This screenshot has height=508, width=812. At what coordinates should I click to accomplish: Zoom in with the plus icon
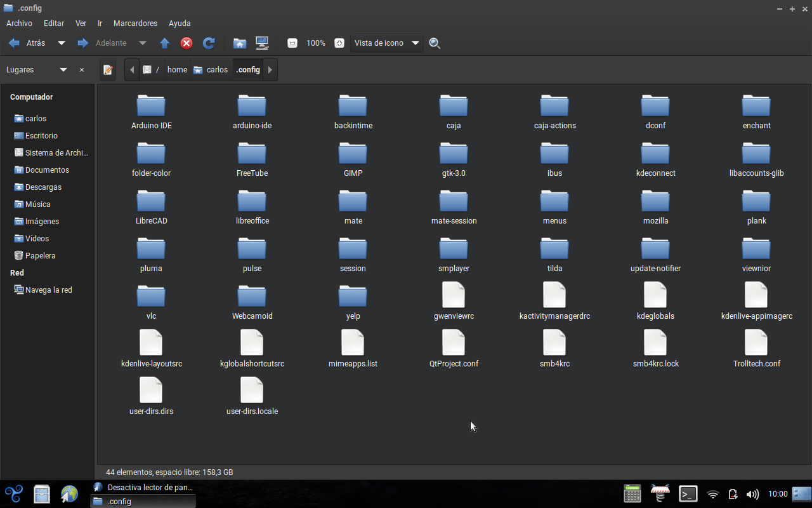tap(339, 43)
